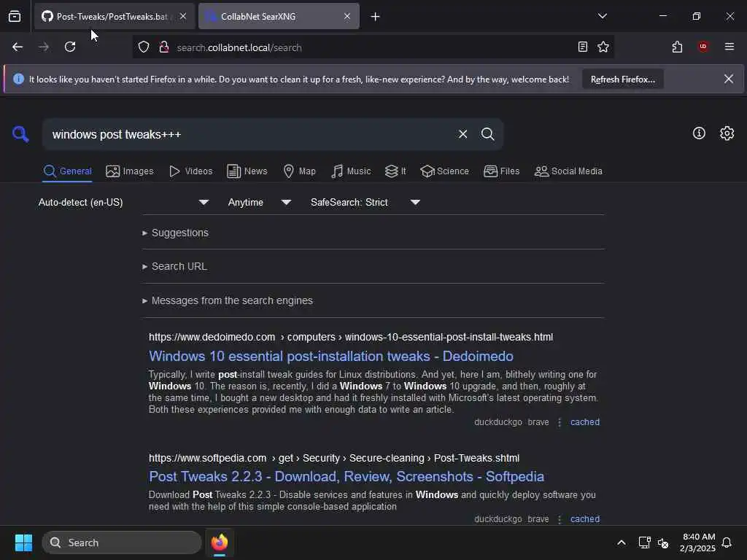Switch to the Science category
The width and height of the screenshot is (747, 560).
point(444,171)
